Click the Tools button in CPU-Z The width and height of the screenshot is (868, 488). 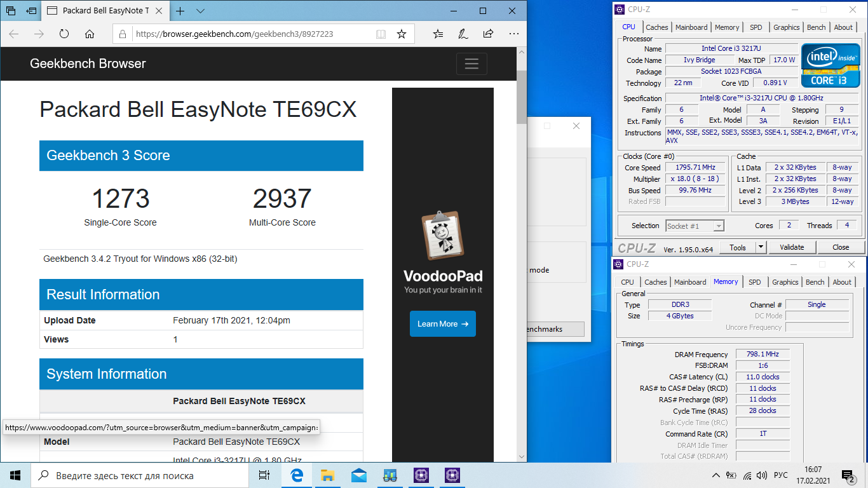pos(738,247)
